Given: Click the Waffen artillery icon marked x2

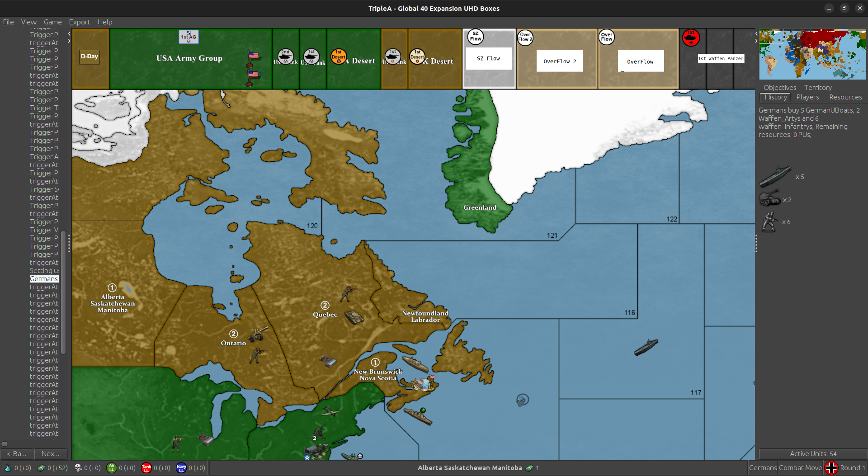Looking at the screenshot, I should point(769,198).
